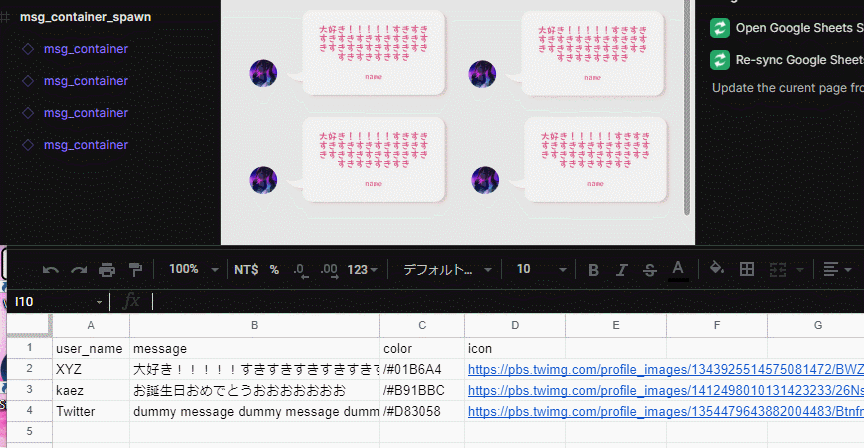
Task: Click the icon header cell
Action: [x=515, y=348]
